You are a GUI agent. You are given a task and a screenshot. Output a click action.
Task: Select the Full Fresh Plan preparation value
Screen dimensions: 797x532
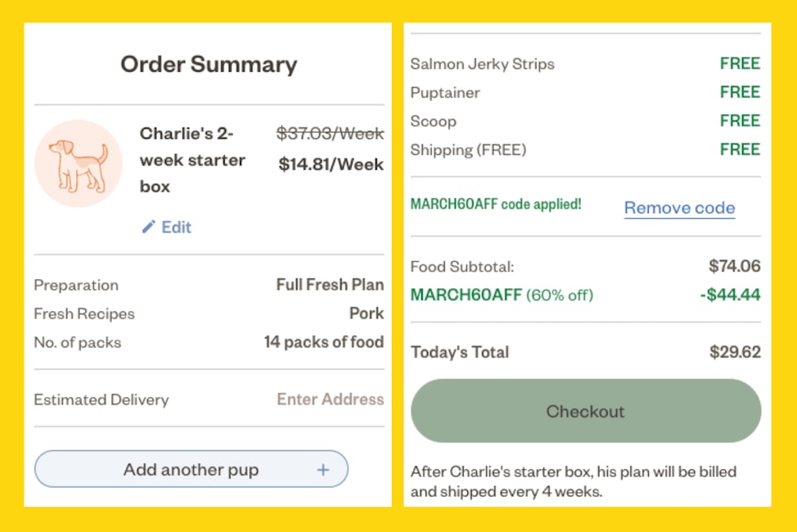click(330, 285)
